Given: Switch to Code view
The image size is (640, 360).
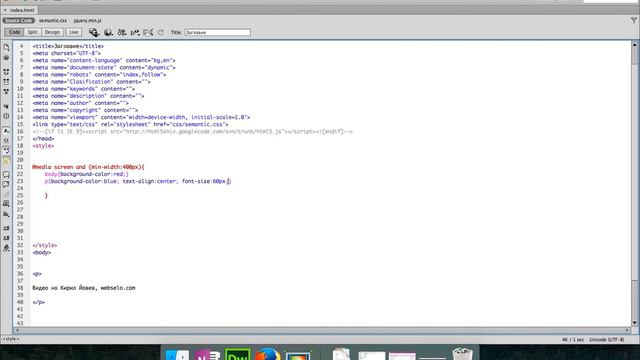Looking at the screenshot, I should pyautogui.click(x=14, y=32).
